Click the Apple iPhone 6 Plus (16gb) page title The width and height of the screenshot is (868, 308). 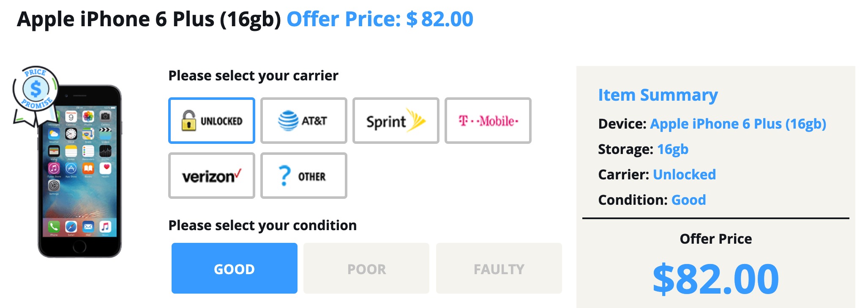tap(149, 19)
